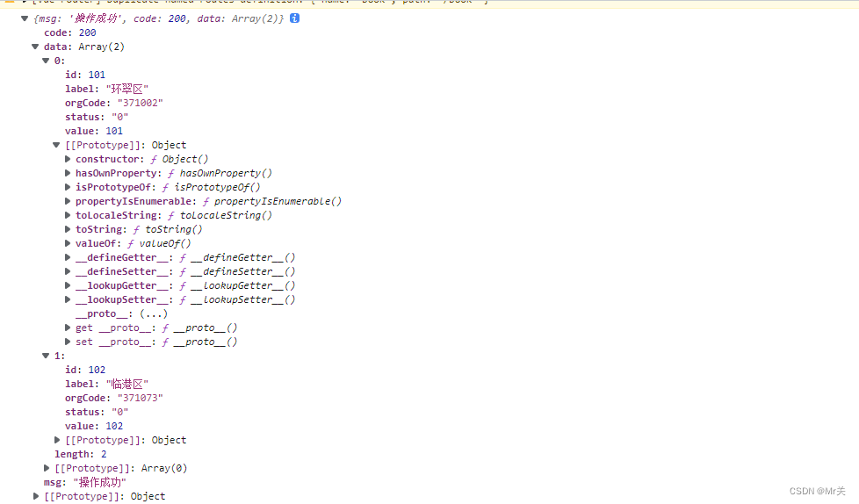Select status "0" under item 1

coord(97,412)
